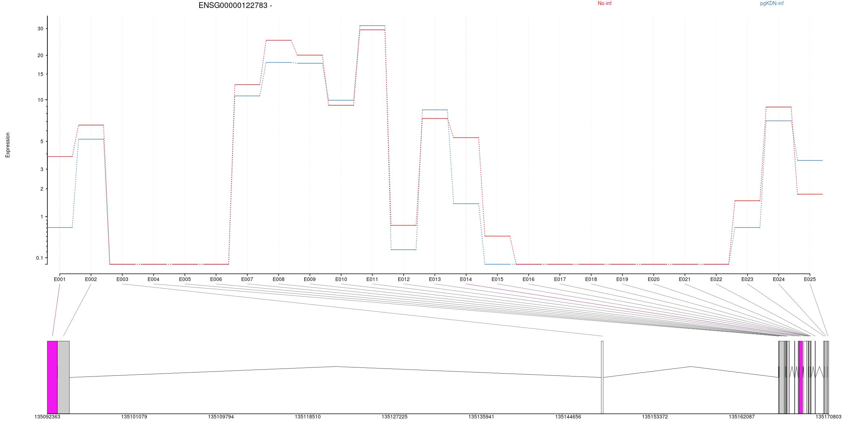Click blue pgKDN-inf line segment above E011
Viewport: 868px width, 434px height.
[372, 26]
